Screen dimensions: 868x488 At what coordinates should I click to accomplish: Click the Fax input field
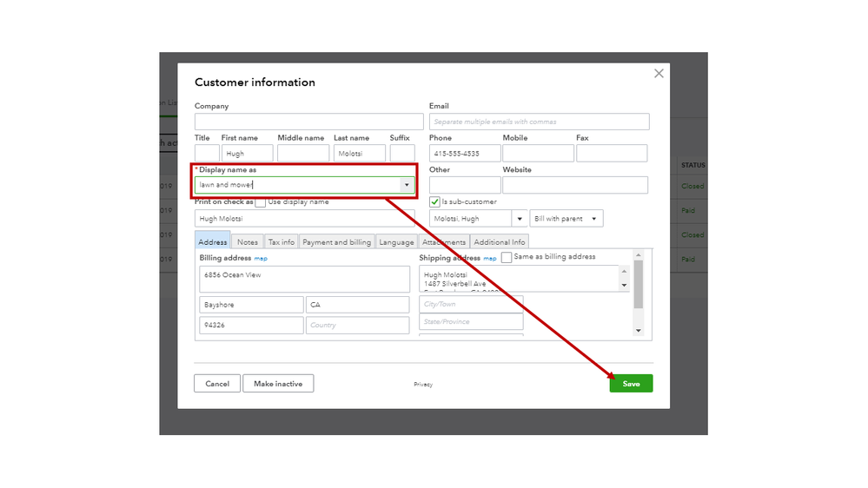612,154
